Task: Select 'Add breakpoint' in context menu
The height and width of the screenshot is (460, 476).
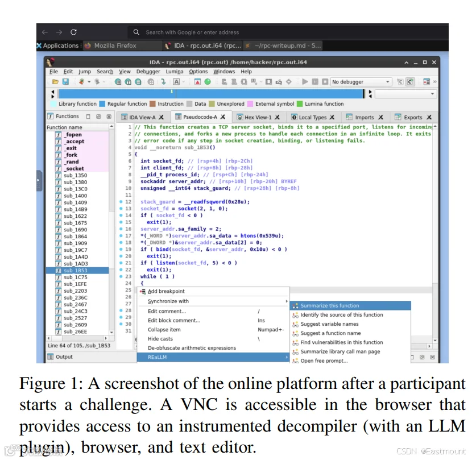Action: coord(213,291)
